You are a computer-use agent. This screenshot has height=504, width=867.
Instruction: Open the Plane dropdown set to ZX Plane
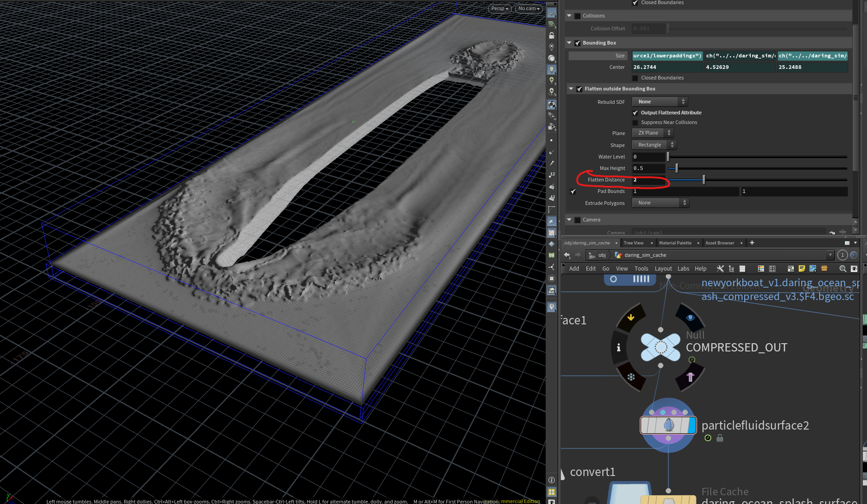tap(653, 133)
